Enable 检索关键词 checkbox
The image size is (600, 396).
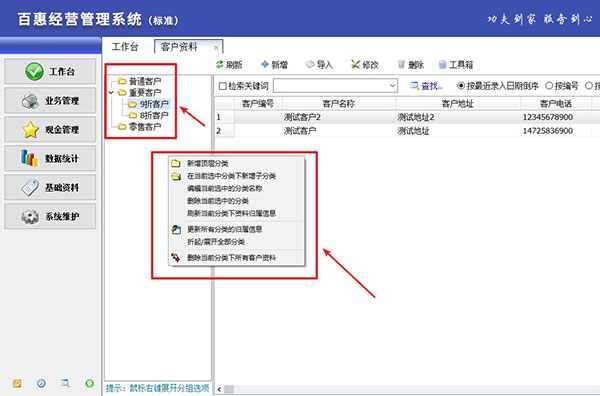pyautogui.click(x=223, y=86)
